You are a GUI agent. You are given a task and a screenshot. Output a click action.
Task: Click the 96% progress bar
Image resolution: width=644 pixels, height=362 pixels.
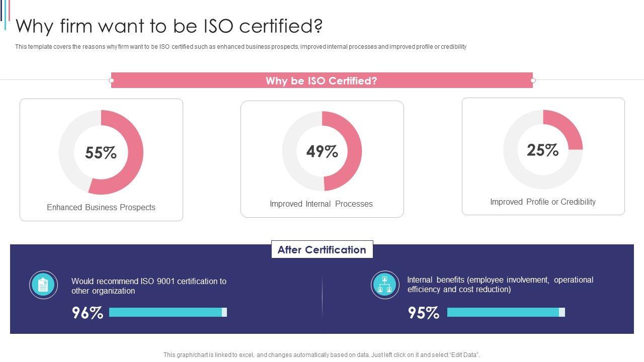click(x=168, y=312)
